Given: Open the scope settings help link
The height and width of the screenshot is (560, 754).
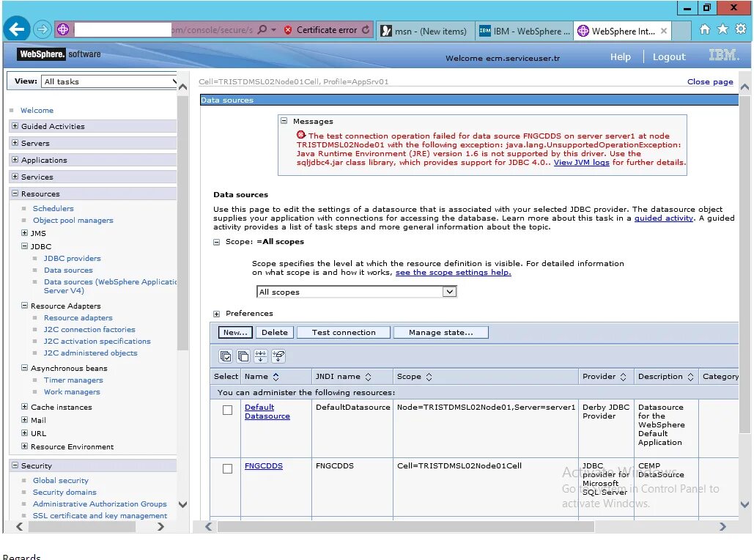Looking at the screenshot, I should (x=453, y=272).
